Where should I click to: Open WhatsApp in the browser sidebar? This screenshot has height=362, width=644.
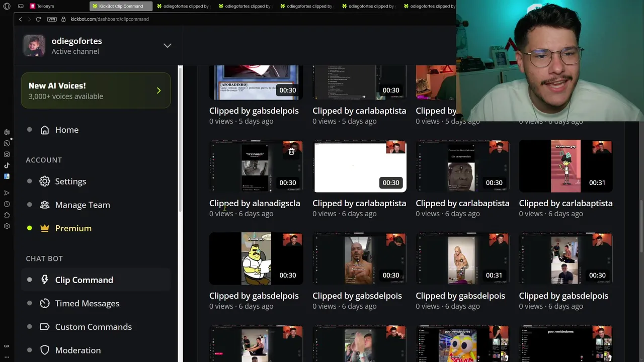7,143
